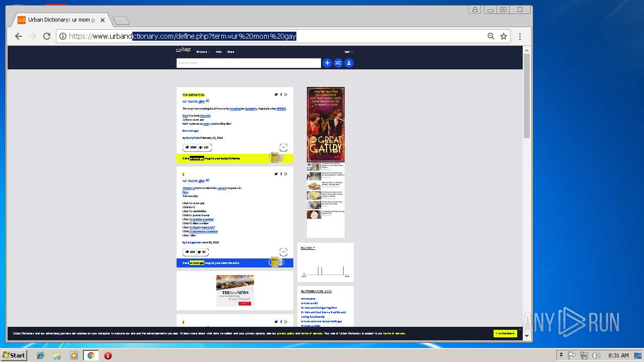Image resolution: width=644 pixels, height=362 pixels.
Task: Click the I understand cookie button
Action: pos(505,333)
